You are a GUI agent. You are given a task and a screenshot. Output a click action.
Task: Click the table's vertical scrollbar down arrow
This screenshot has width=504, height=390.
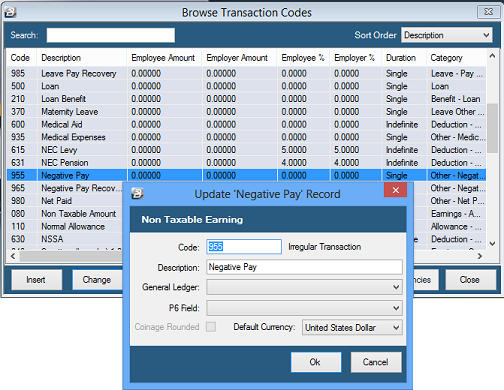[x=492, y=244]
